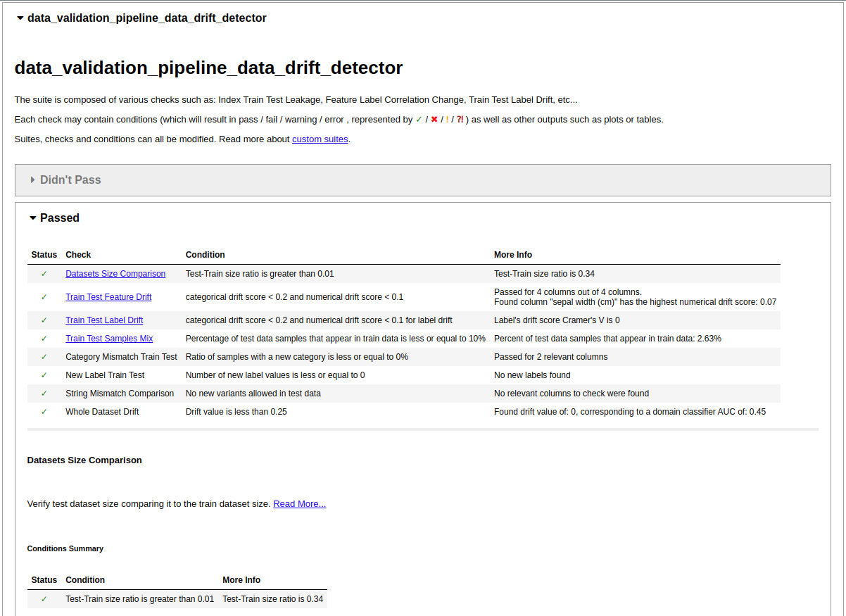Click the Status column header in Passed table
Image resolution: width=846 pixels, height=616 pixels.
[x=44, y=255]
